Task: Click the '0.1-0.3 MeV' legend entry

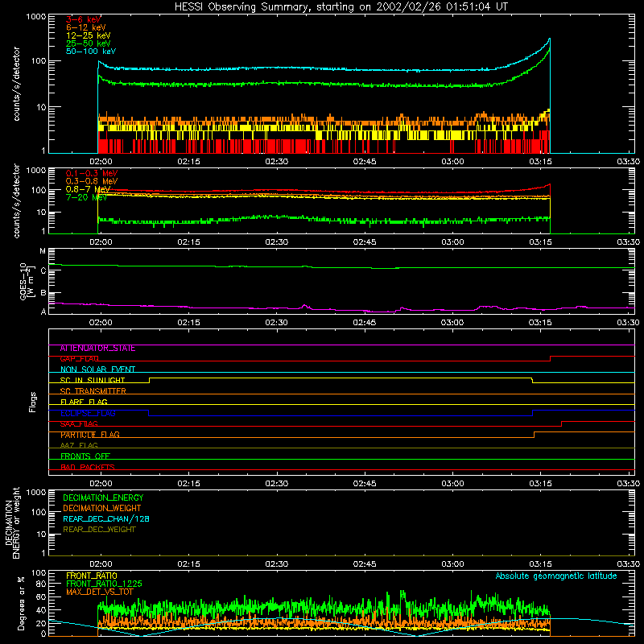Action: [92, 174]
